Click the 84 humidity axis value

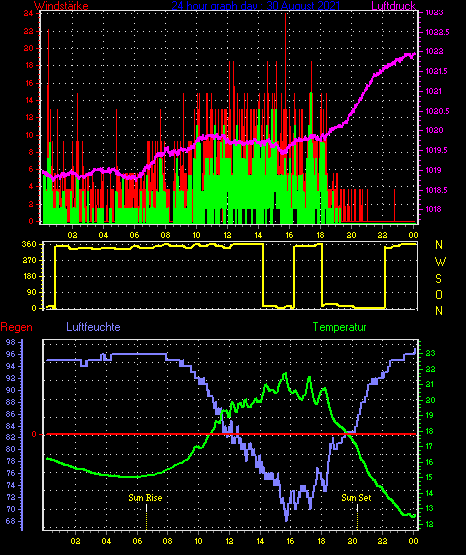point(11,426)
